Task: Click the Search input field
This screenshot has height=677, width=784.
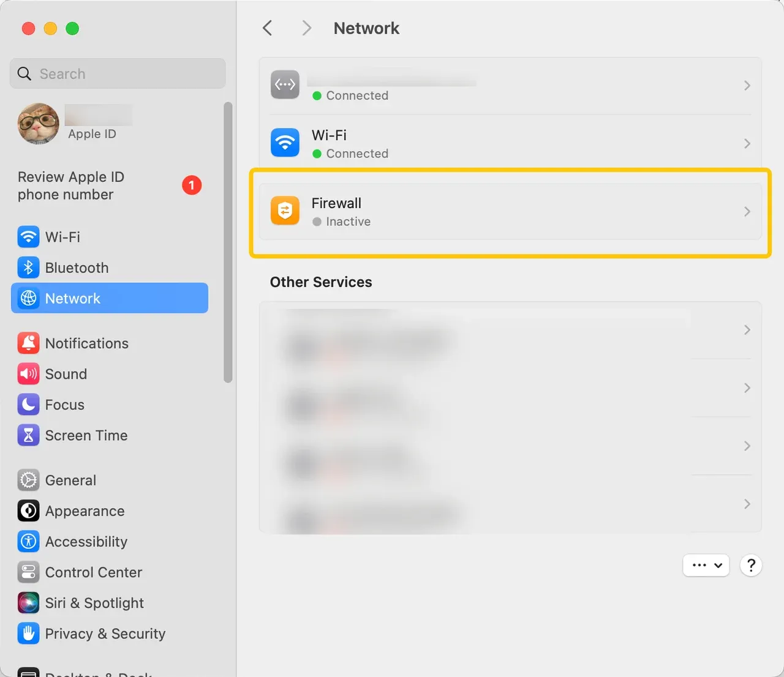Action: coord(118,73)
